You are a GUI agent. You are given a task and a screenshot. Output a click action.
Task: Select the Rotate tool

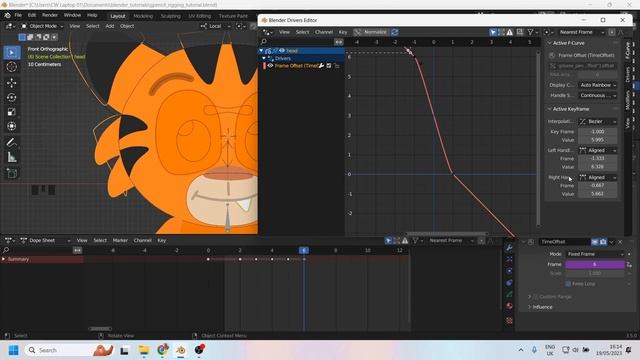[x=11, y=97]
